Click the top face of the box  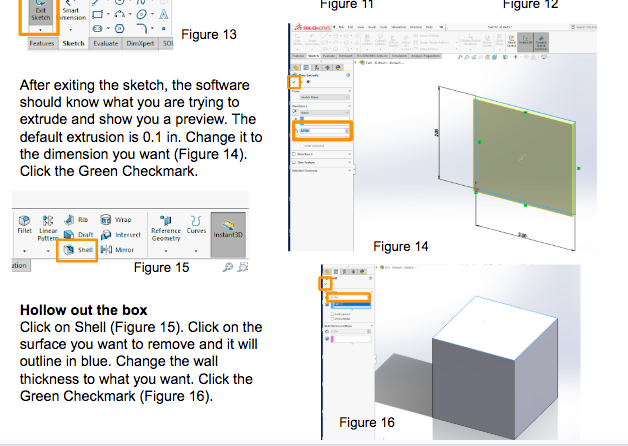pos(495,327)
